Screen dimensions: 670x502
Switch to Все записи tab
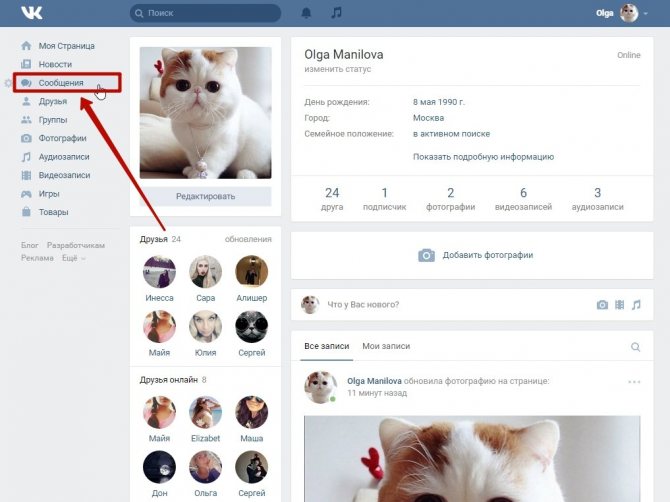tap(326, 346)
